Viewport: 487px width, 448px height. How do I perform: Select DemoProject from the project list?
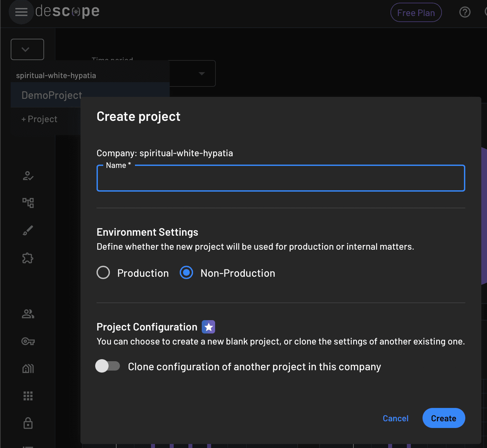tap(51, 95)
